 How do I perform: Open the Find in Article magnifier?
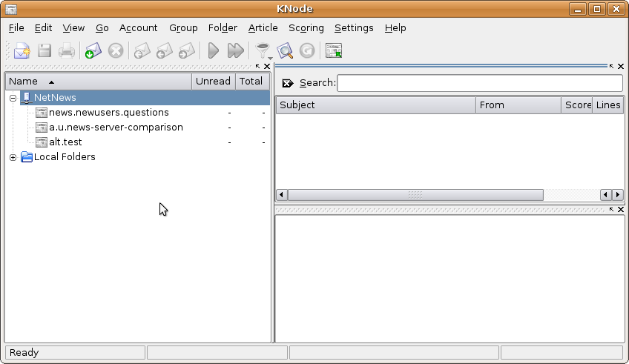285,51
